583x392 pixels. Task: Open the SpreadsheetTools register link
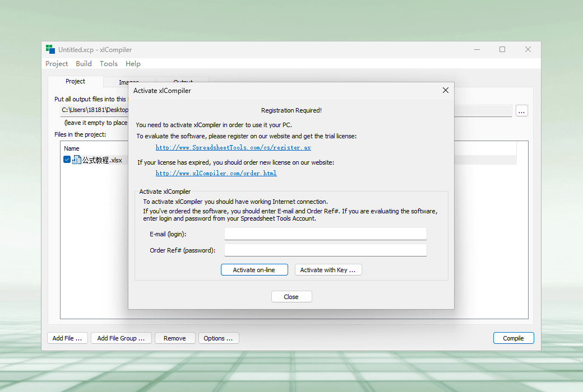pos(233,147)
